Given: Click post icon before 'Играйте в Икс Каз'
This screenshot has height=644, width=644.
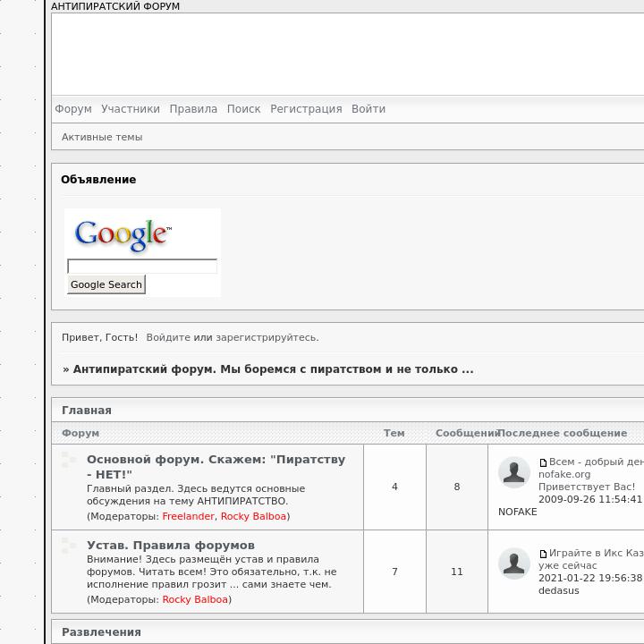Looking at the screenshot, I should click(543, 554).
